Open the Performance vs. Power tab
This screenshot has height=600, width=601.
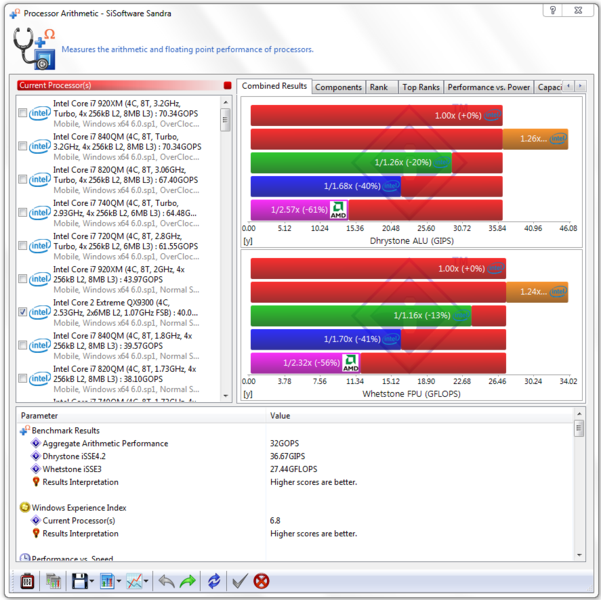pos(489,87)
